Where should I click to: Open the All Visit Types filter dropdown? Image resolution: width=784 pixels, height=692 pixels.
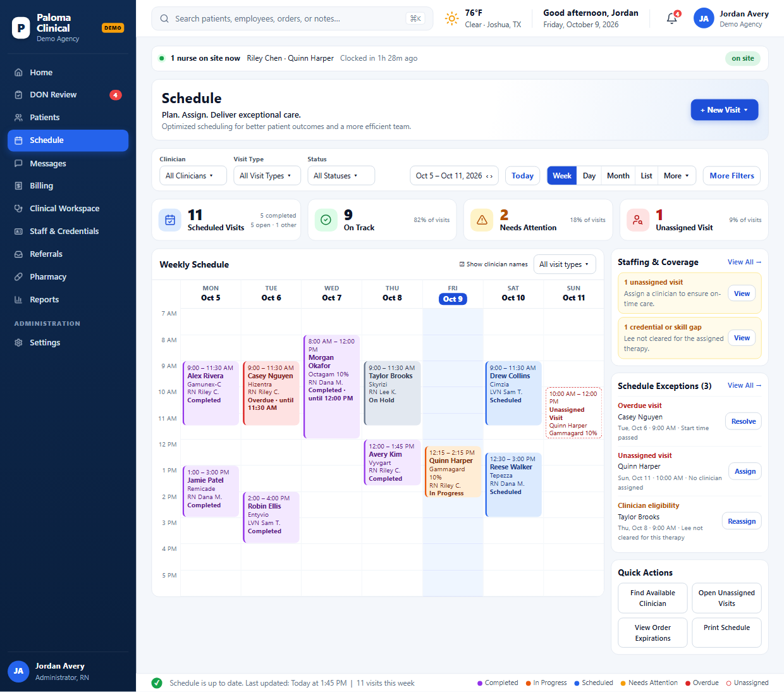point(267,176)
